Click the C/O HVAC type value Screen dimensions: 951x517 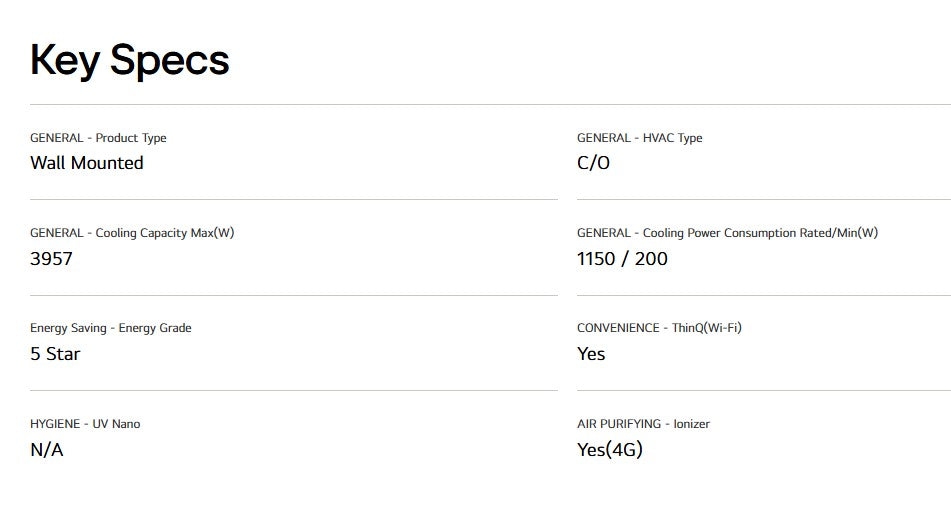tap(593, 163)
